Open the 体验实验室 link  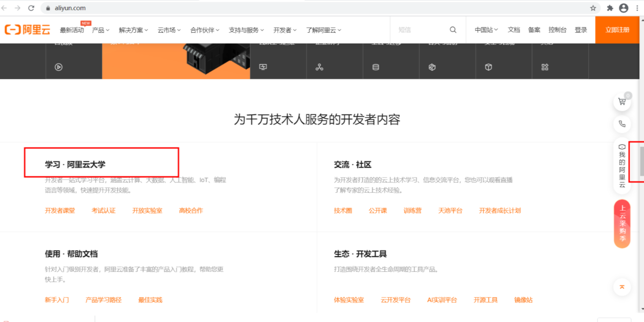click(x=349, y=300)
